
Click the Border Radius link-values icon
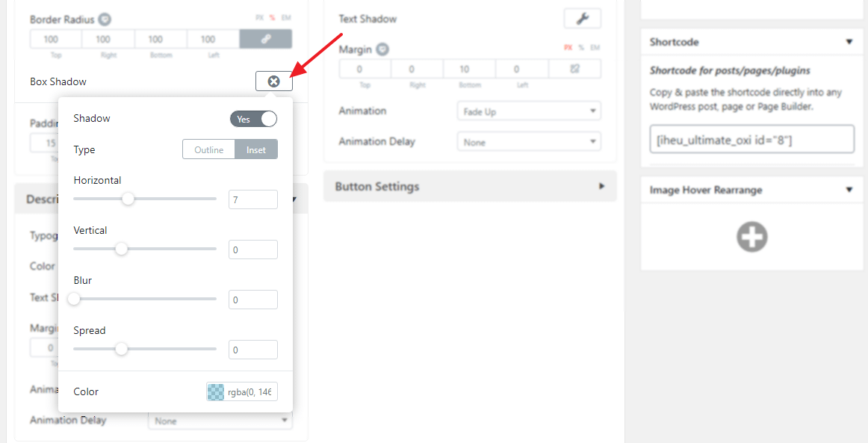(x=265, y=39)
